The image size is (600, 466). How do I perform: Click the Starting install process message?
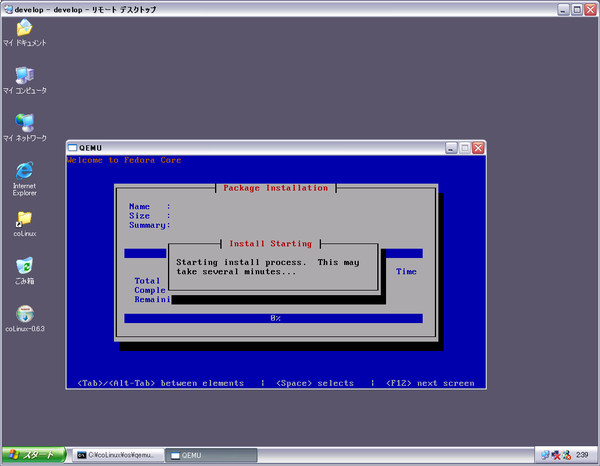tap(268, 267)
